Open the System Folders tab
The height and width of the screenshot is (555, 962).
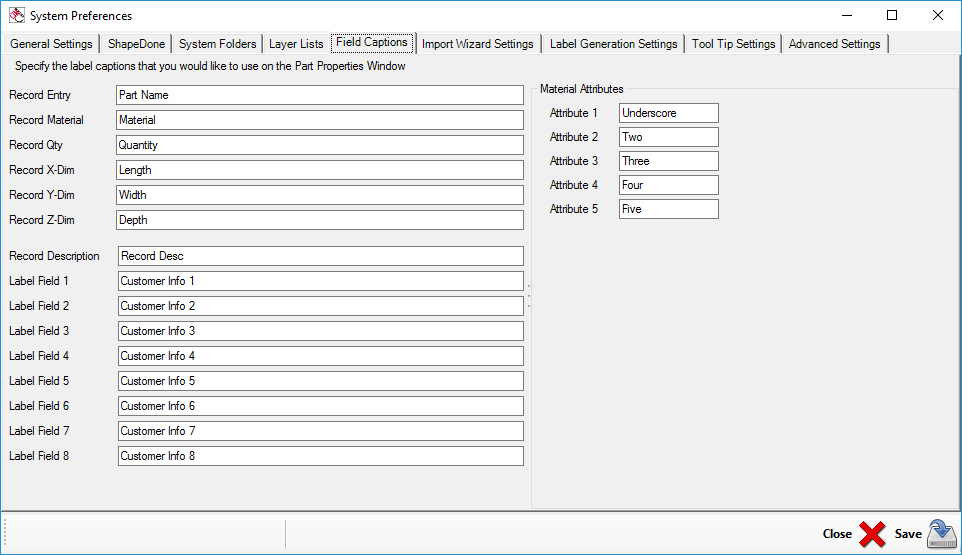[x=217, y=44]
